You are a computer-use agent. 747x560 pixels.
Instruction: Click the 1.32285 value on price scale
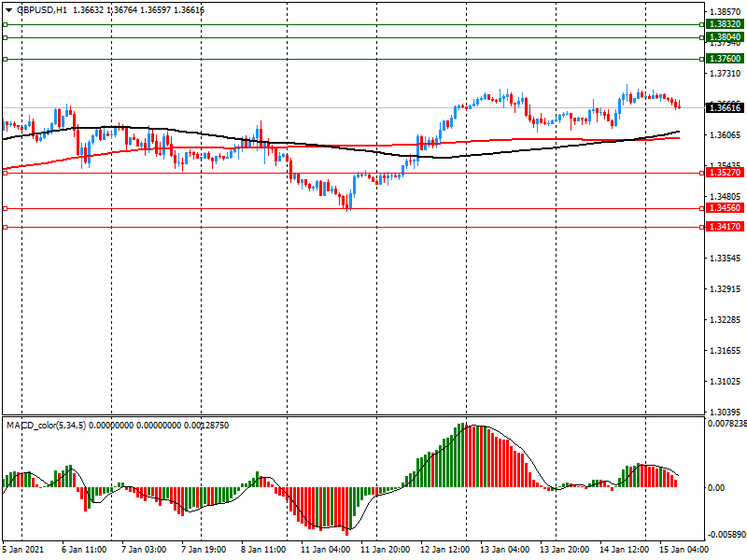pos(726,320)
